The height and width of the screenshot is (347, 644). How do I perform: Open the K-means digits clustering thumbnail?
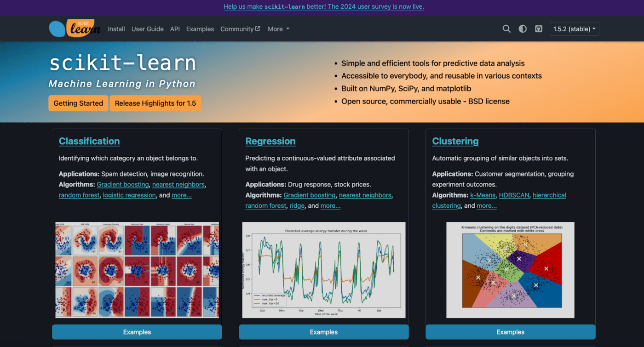tap(511, 270)
